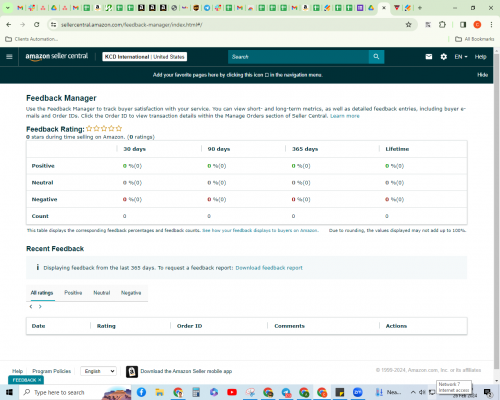
Task: Expand the EN language dropdown
Action: (461, 57)
